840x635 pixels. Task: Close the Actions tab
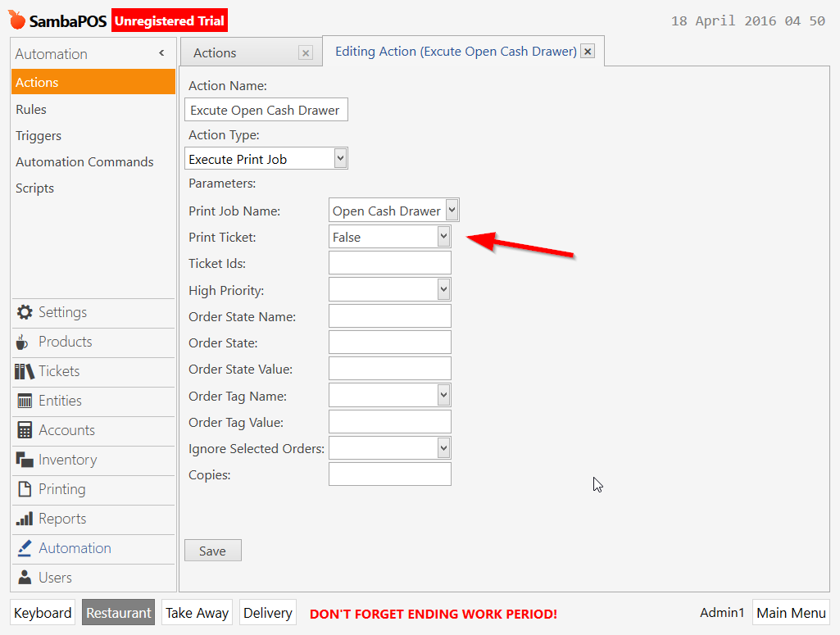(306, 53)
